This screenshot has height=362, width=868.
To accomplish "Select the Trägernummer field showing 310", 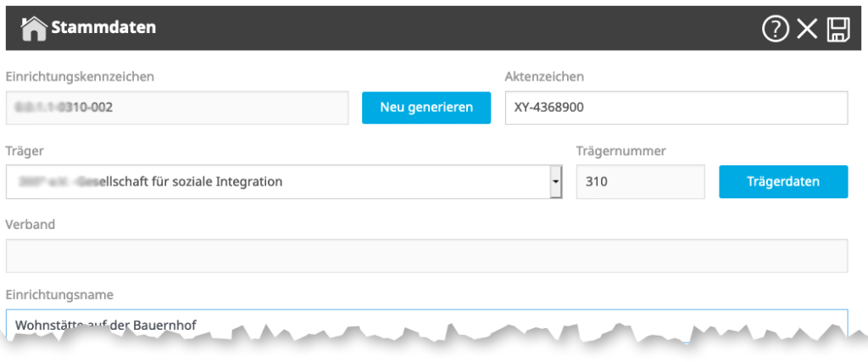I will point(640,181).
